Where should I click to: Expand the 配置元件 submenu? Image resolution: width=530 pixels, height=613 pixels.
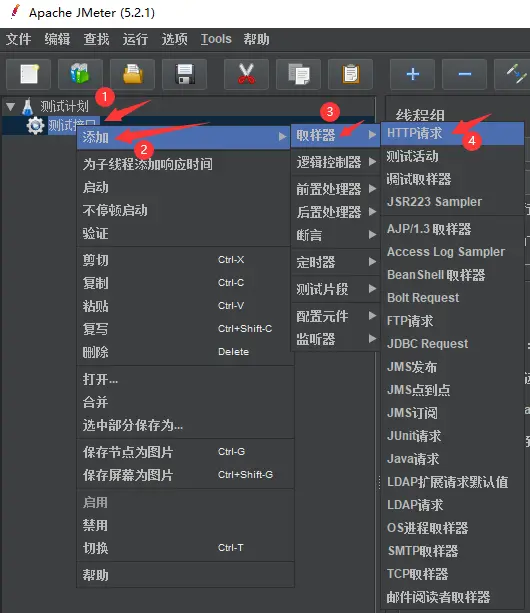(x=336, y=316)
